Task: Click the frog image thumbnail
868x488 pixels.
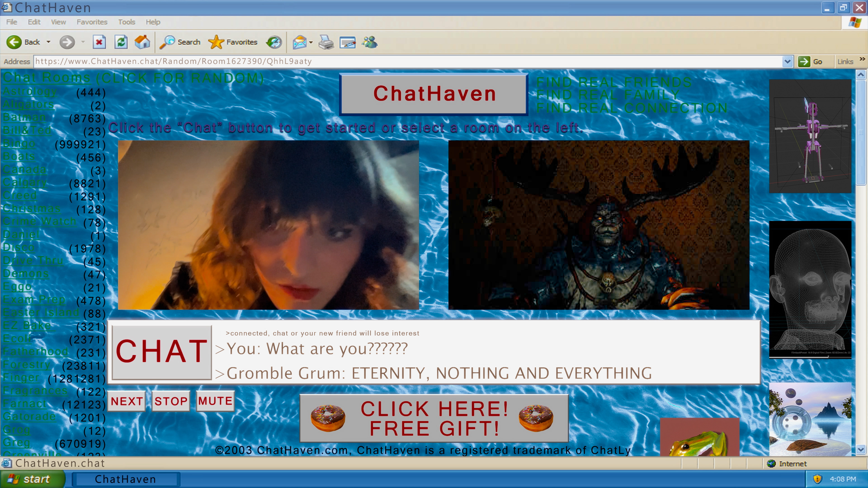Action: pyautogui.click(x=700, y=437)
